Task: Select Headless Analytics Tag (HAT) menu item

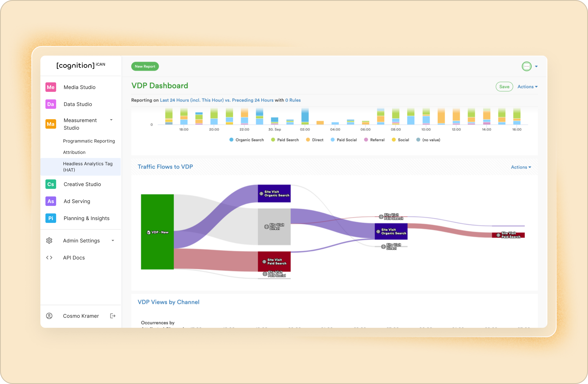Action: point(80,167)
